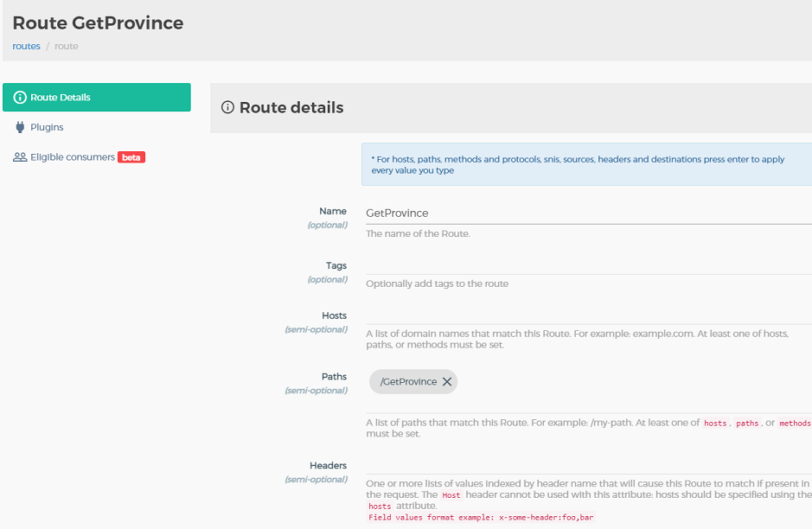Viewport: 812px width, 529px height.
Task: Go to the routes breadcrumb link
Action: pyautogui.click(x=26, y=46)
